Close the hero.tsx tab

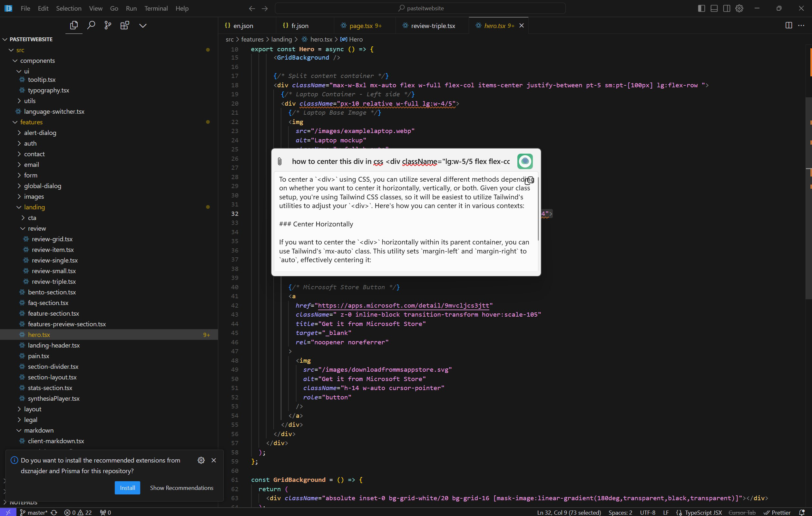coord(521,26)
